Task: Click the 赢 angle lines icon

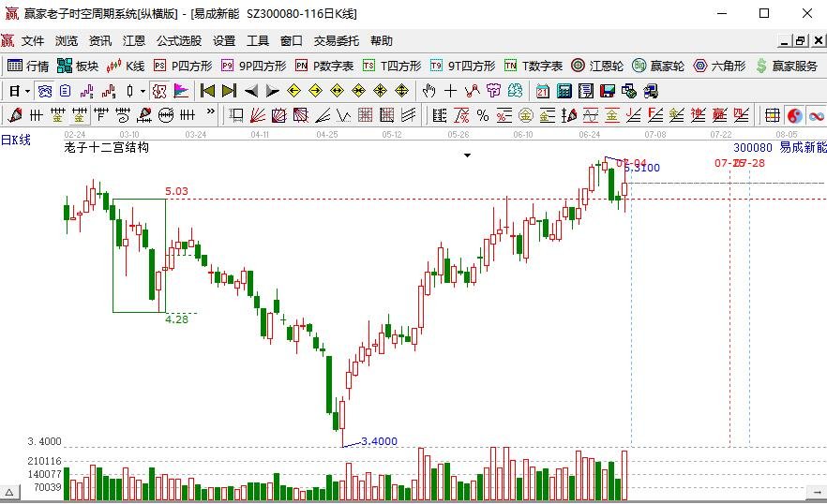Action: 719,115
